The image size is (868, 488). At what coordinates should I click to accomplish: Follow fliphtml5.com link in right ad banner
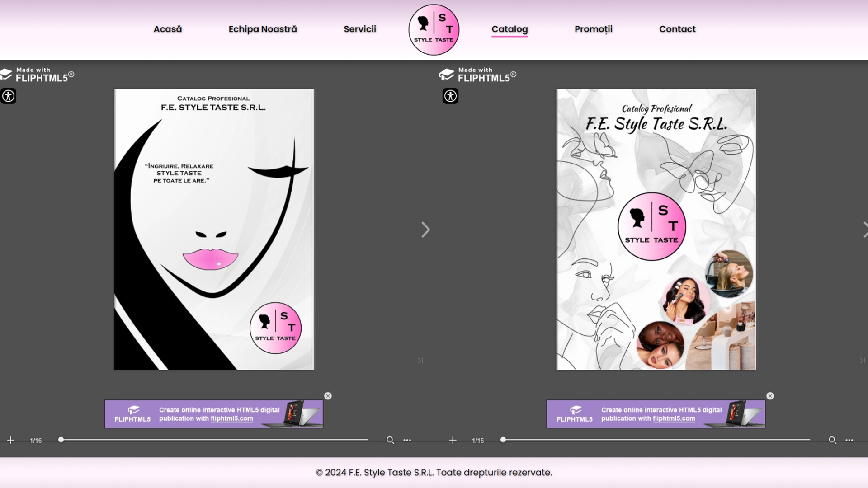674,418
